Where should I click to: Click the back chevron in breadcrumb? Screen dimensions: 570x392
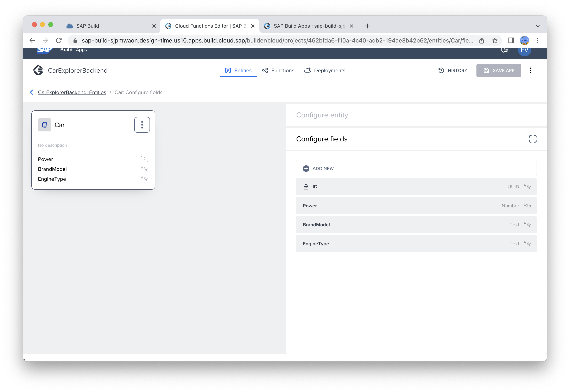click(32, 92)
